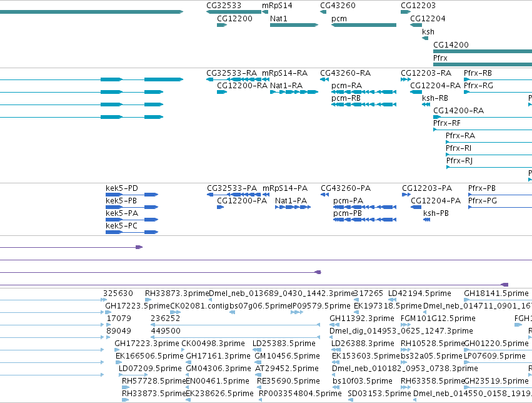
Task: Click the CG12204 gene label
Action: pyautogui.click(x=428, y=19)
